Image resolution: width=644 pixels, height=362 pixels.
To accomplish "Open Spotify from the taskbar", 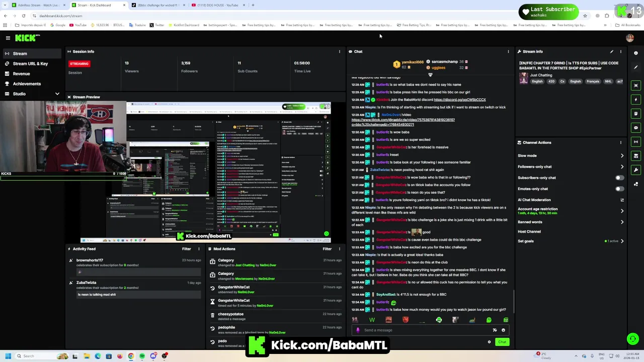I will 142,356.
